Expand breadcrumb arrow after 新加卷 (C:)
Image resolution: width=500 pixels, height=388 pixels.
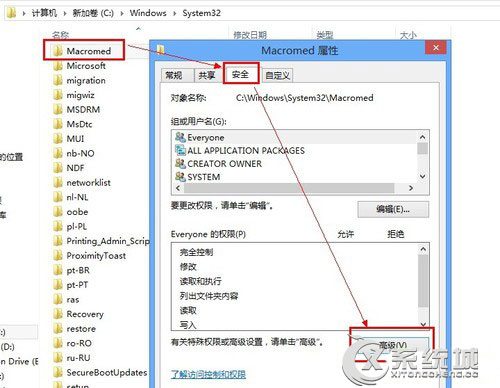pyautogui.click(x=122, y=13)
